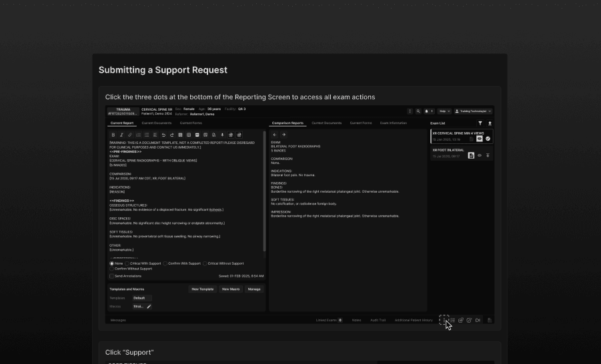Click inside the report text editor
The width and height of the screenshot is (601, 364).
tap(185, 199)
